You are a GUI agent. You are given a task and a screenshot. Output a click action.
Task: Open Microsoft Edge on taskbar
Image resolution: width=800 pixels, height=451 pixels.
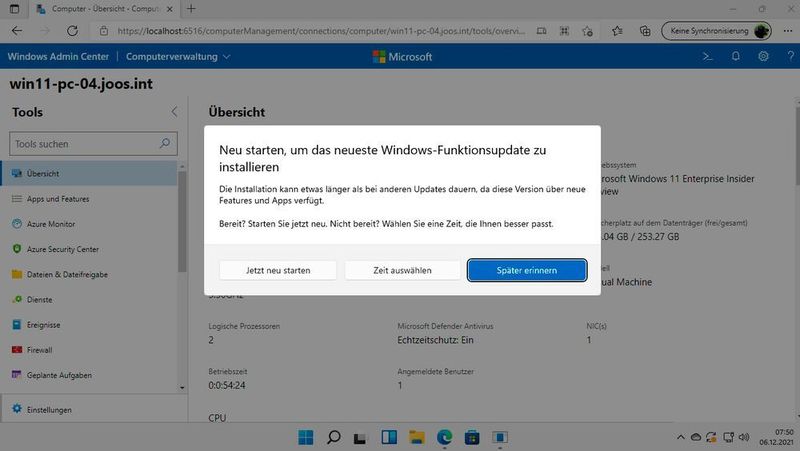tap(444, 437)
